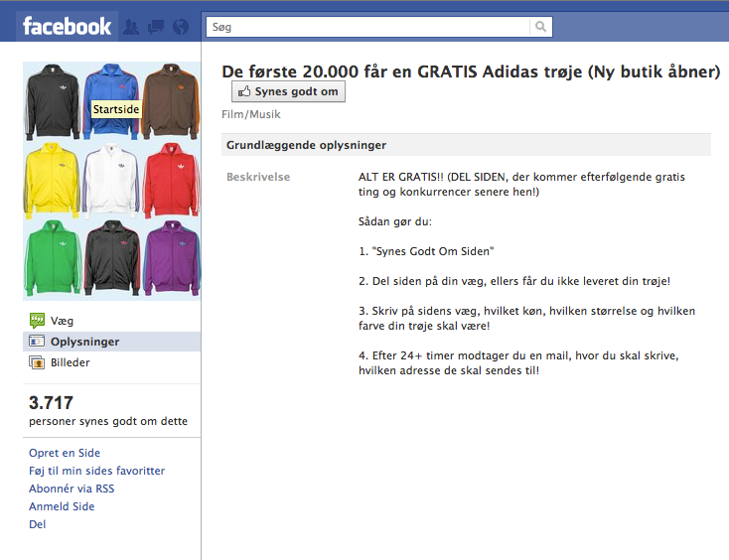Open the 3.717 likes count
Viewport: 729px width, 560px height.
[x=51, y=402]
